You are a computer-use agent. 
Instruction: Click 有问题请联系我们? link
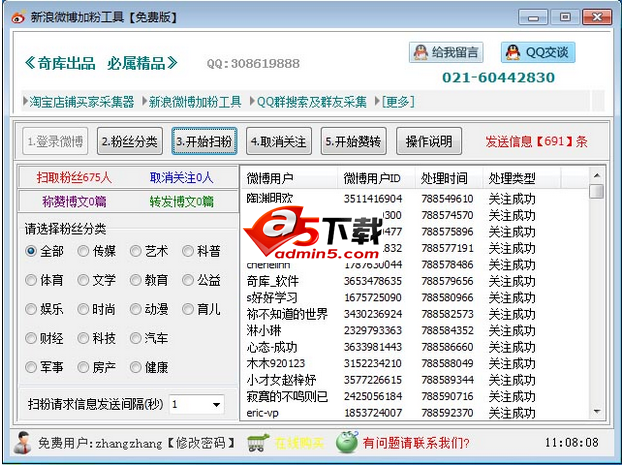(x=416, y=443)
